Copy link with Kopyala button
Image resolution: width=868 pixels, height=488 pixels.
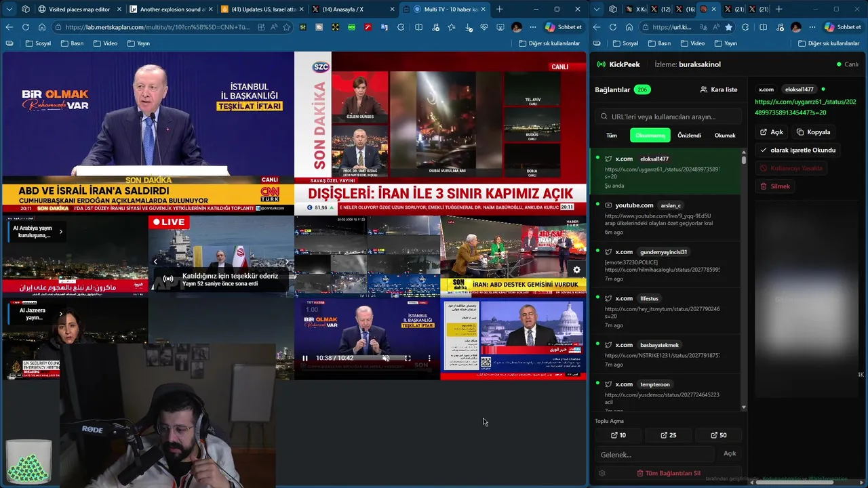tap(814, 132)
